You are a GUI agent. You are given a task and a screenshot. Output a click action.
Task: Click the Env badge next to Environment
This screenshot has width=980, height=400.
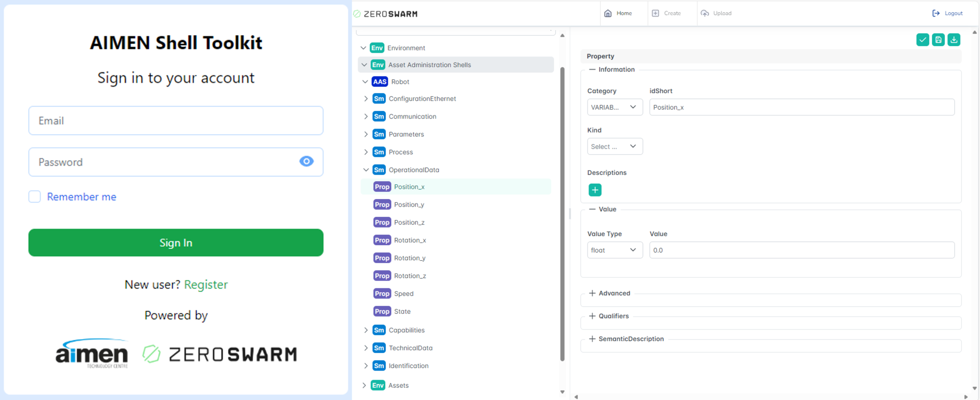point(377,48)
